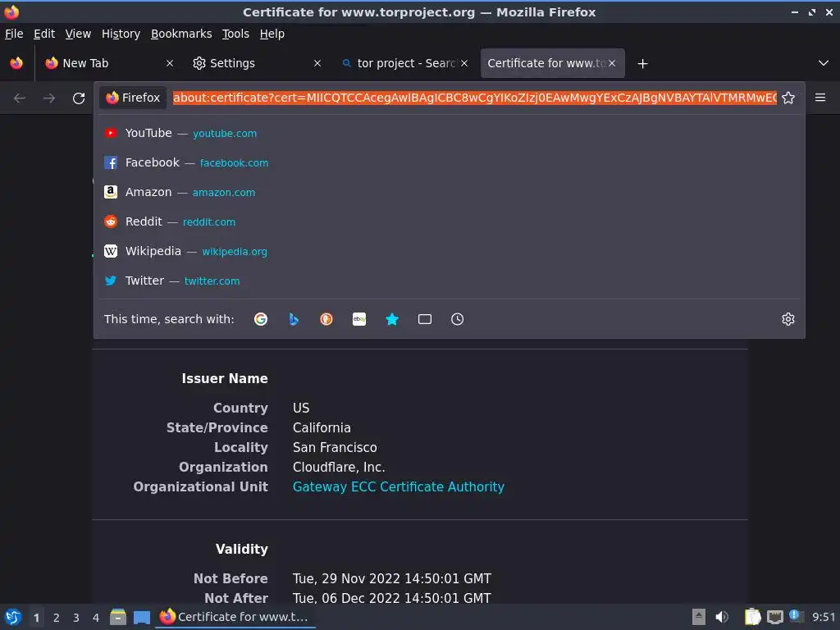Click the show desktop icon in the panel
Image resolution: width=840 pixels, height=630 pixels.
(142, 618)
